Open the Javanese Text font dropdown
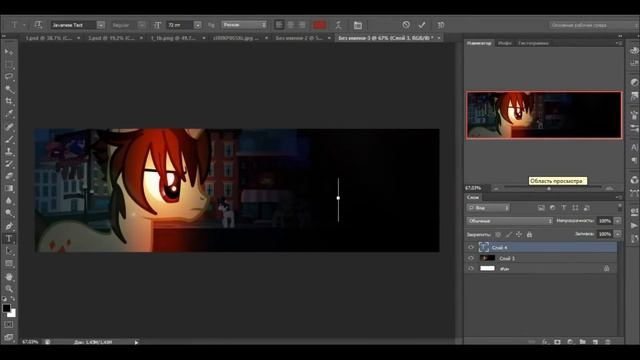Viewport: 640px width, 360px height. pos(100,25)
